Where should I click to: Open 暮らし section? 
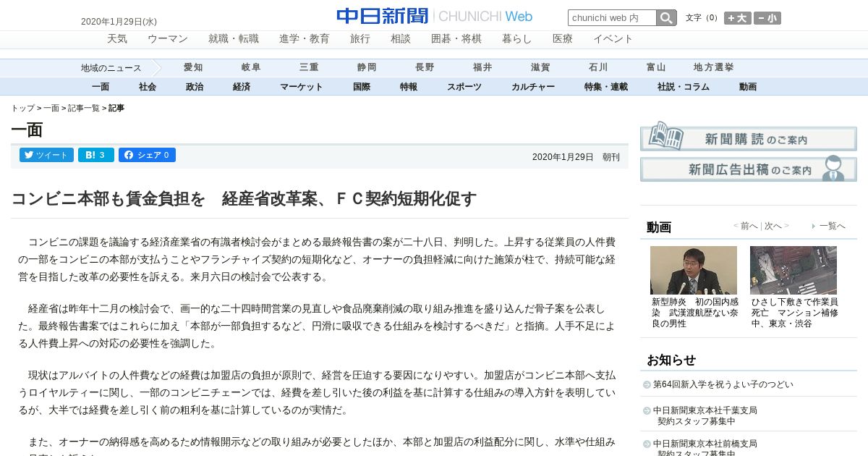click(517, 39)
